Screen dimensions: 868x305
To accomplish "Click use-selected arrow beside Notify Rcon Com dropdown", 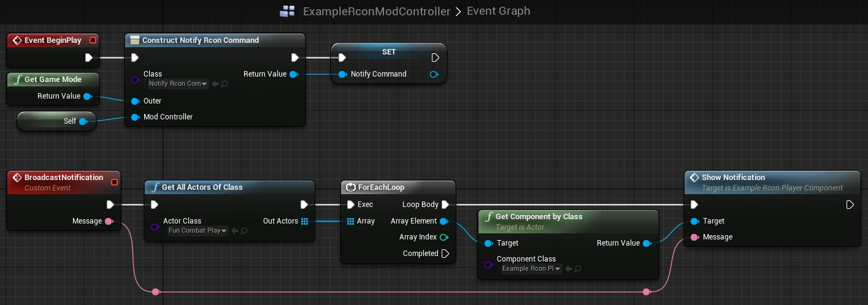I will click(x=215, y=84).
